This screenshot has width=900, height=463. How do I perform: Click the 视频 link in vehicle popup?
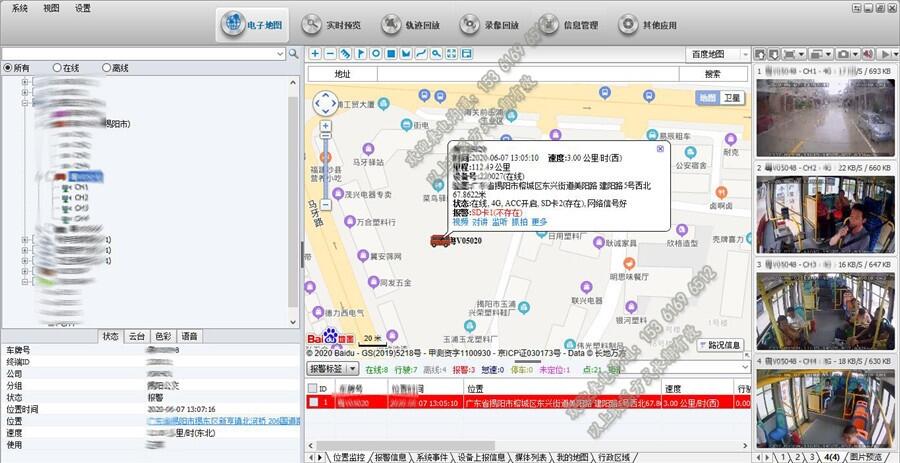click(460, 221)
